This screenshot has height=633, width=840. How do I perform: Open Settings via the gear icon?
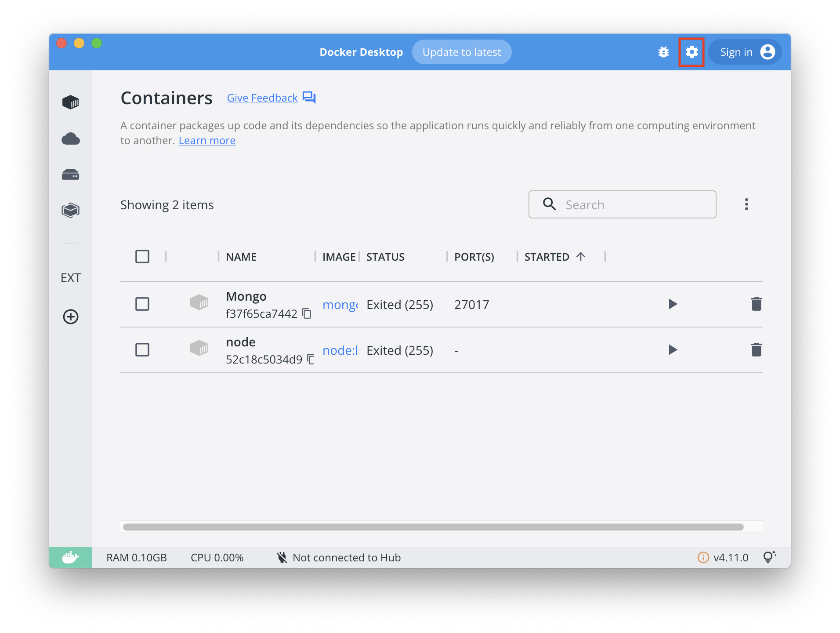pyautogui.click(x=692, y=52)
